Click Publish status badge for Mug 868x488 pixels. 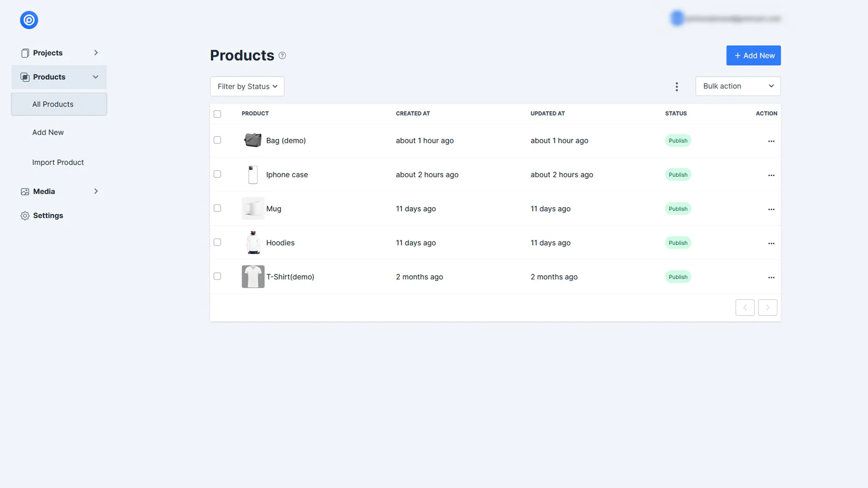(678, 209)
